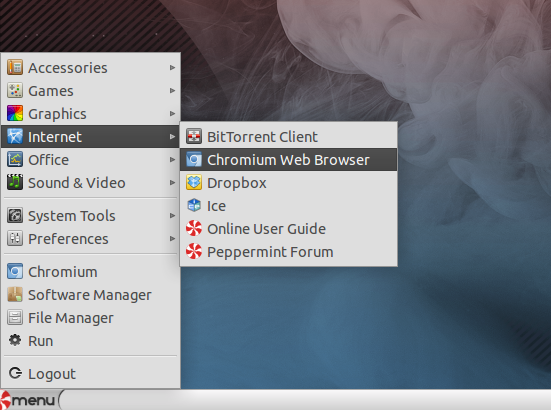Click the Ice cube icon

tap(194, 206)
